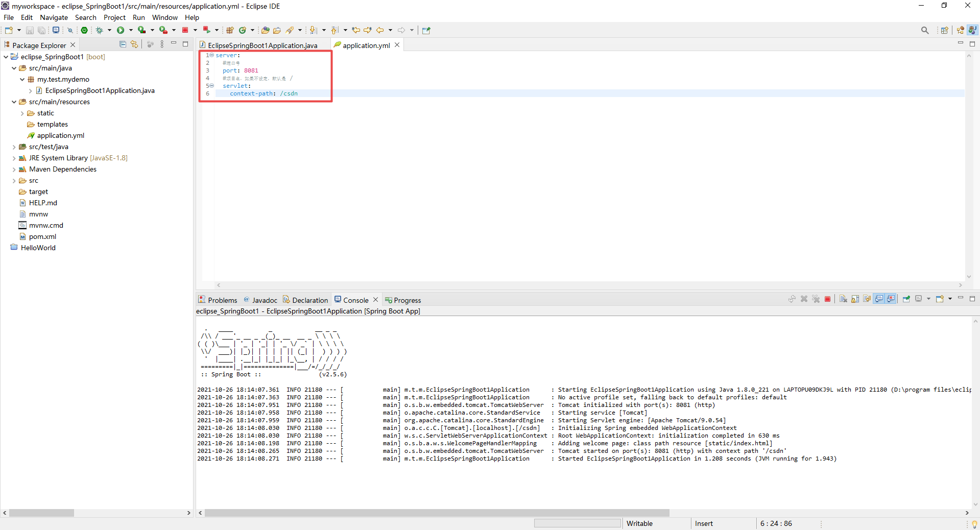Click Collapse All in Package Explorer
Screen dimensions: 980x530
point(123,44)
